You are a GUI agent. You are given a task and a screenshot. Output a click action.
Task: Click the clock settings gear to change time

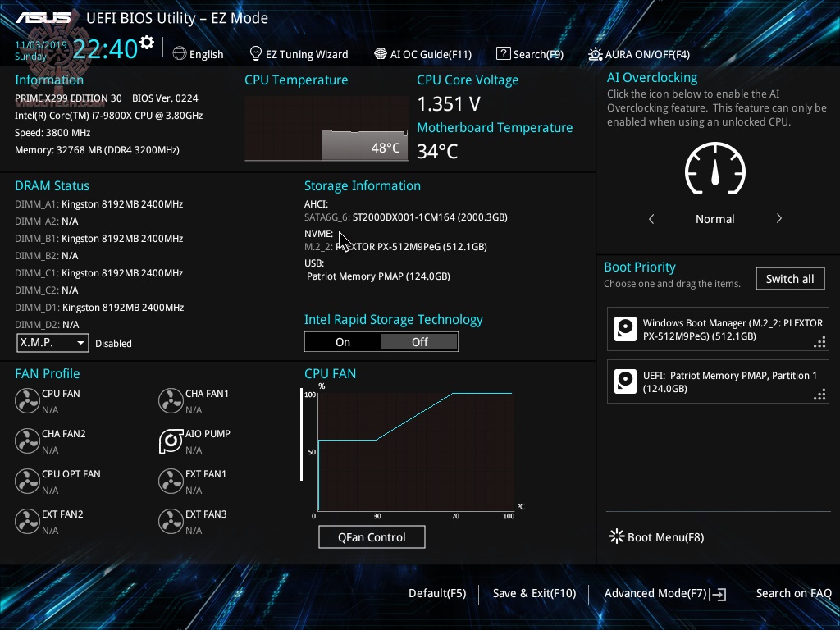[x=145, y=42]
